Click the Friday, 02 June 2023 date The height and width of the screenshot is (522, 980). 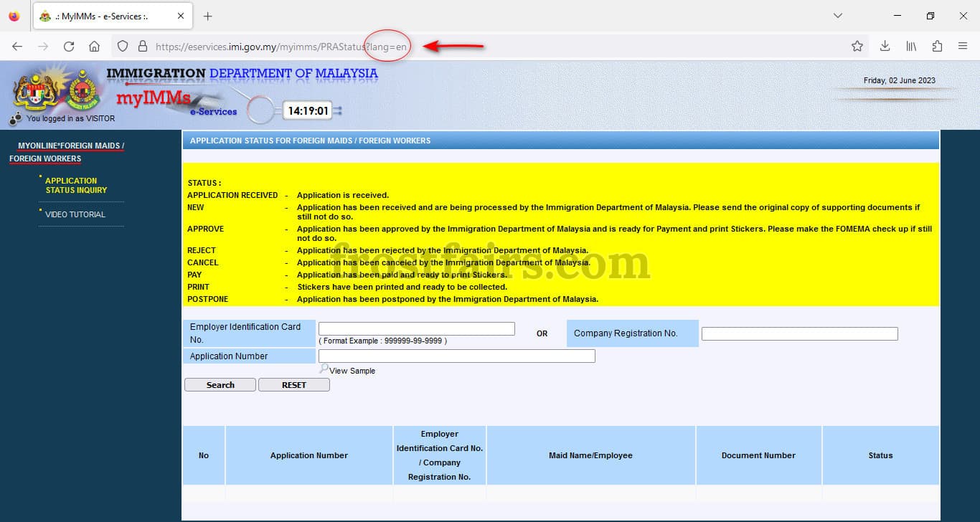pos(899,80)
